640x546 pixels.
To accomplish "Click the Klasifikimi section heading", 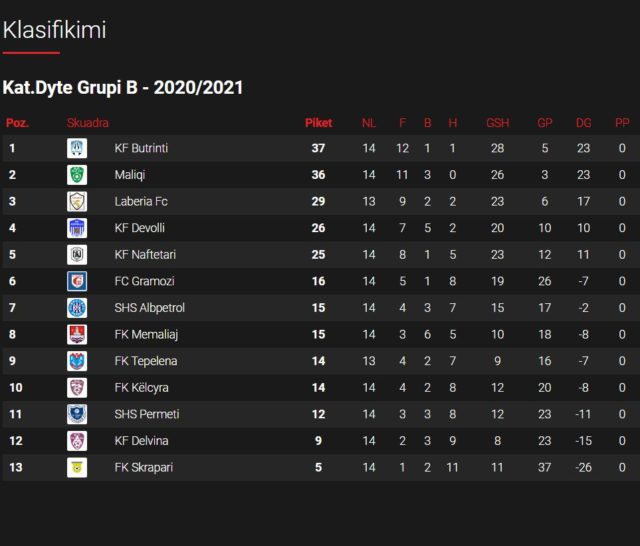I will (55, 31).
